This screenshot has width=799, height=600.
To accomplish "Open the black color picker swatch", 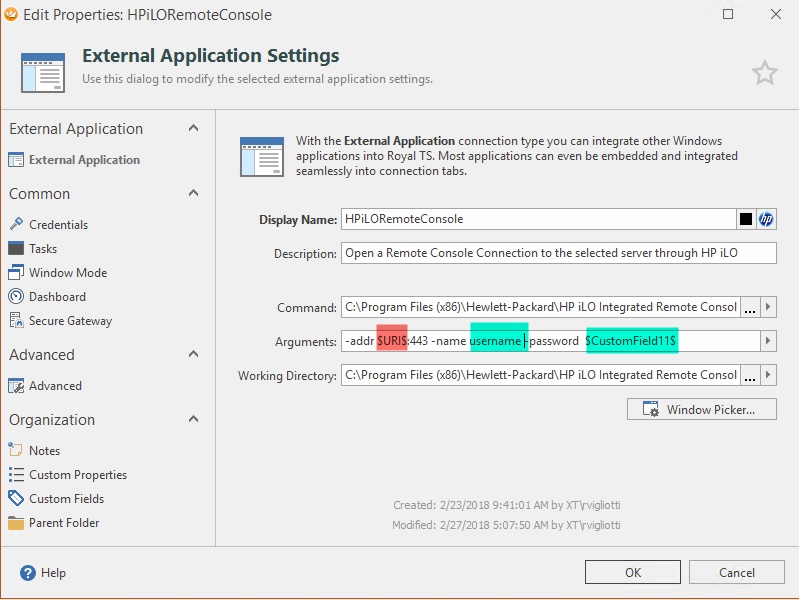I will tap(746, 219).
